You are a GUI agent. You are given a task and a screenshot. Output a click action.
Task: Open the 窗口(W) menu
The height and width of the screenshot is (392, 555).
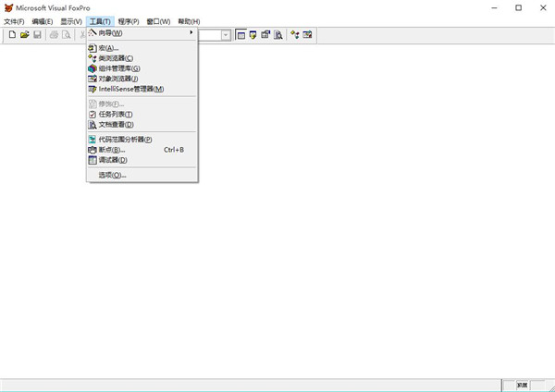[x=158, y=21]
